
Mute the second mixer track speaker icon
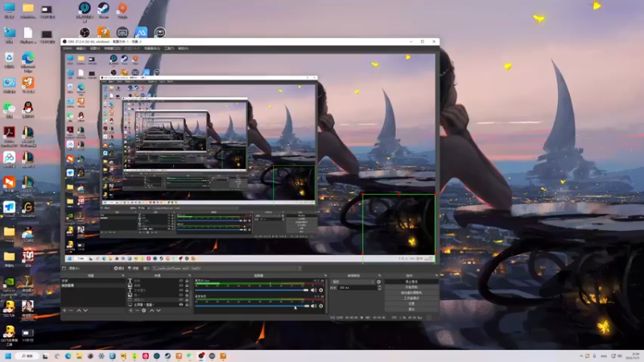coord(314,306)
